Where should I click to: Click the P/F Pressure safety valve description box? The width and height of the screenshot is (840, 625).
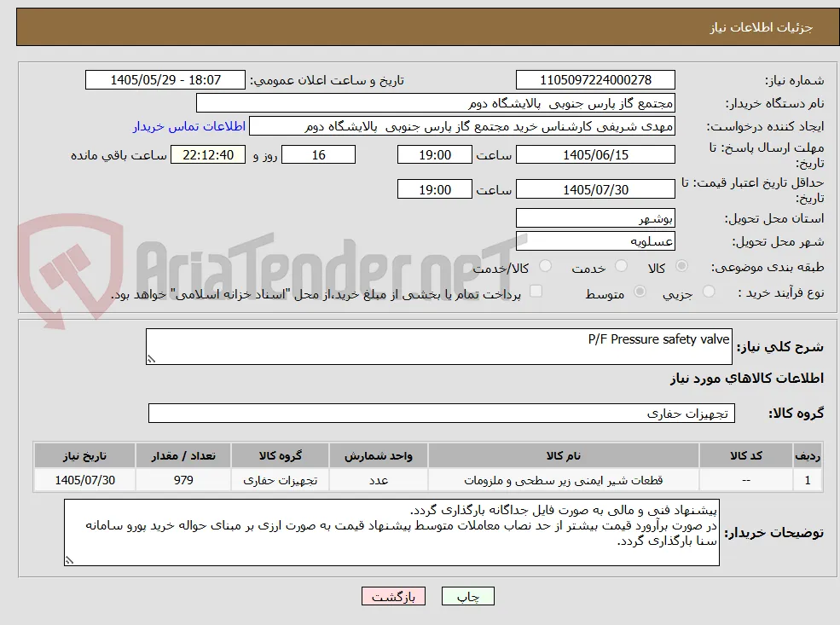coord(438,346)
